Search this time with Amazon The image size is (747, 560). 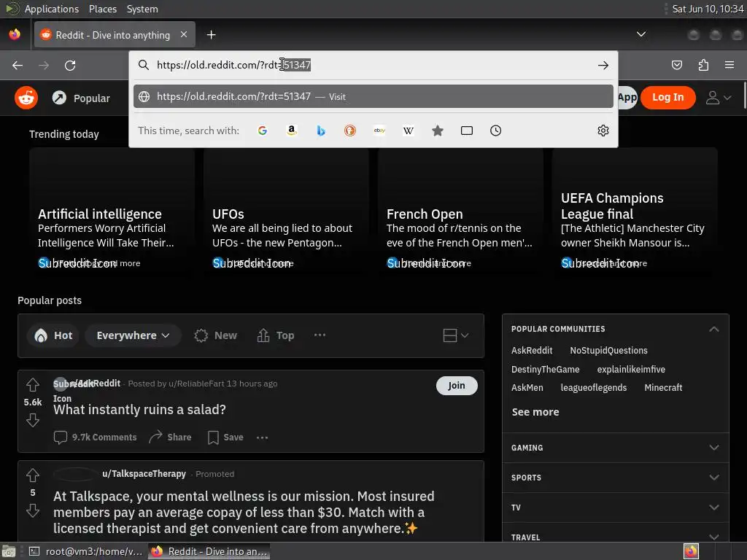coord(292,131)
